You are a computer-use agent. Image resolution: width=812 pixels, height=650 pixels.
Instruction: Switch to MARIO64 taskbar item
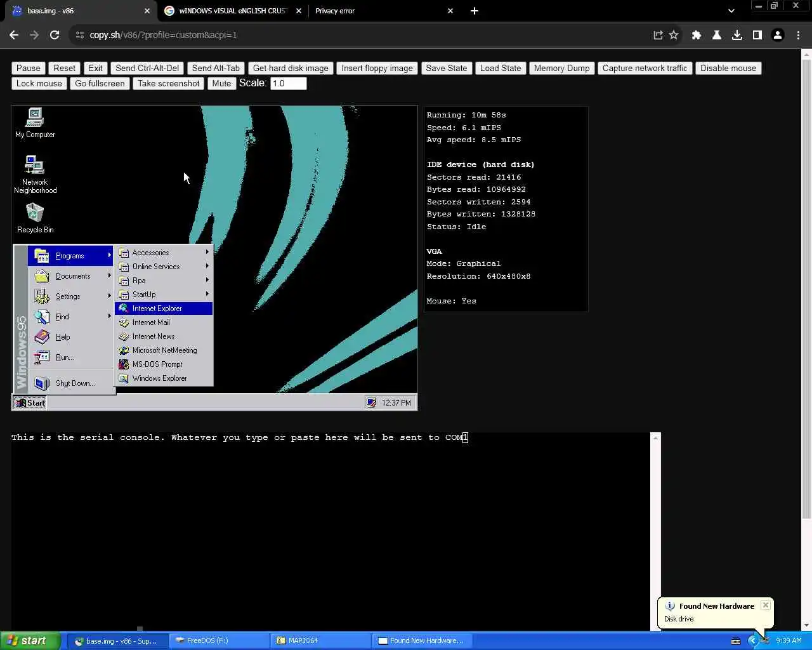tap(320, 640)
